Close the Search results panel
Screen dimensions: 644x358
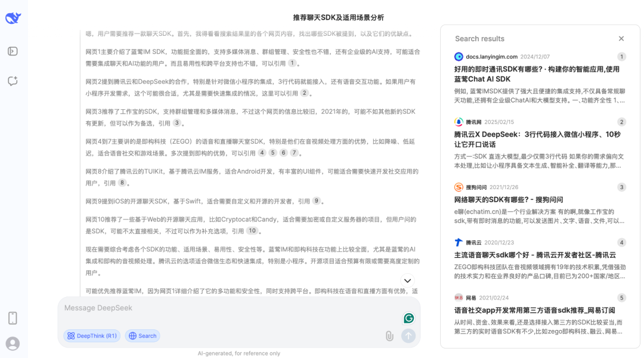pos(621,39)
